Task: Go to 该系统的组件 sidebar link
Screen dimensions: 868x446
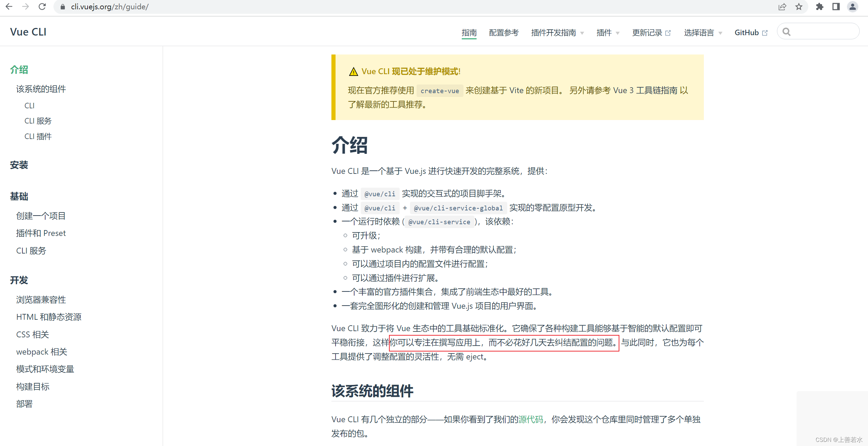Action: click(41, 89)
